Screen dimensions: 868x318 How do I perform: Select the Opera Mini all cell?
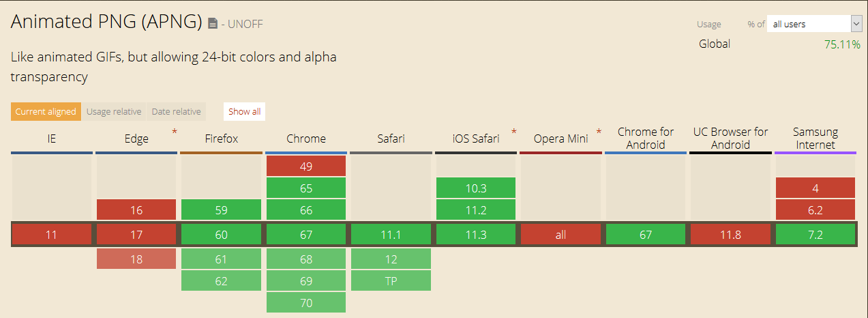tap(560, 235)
